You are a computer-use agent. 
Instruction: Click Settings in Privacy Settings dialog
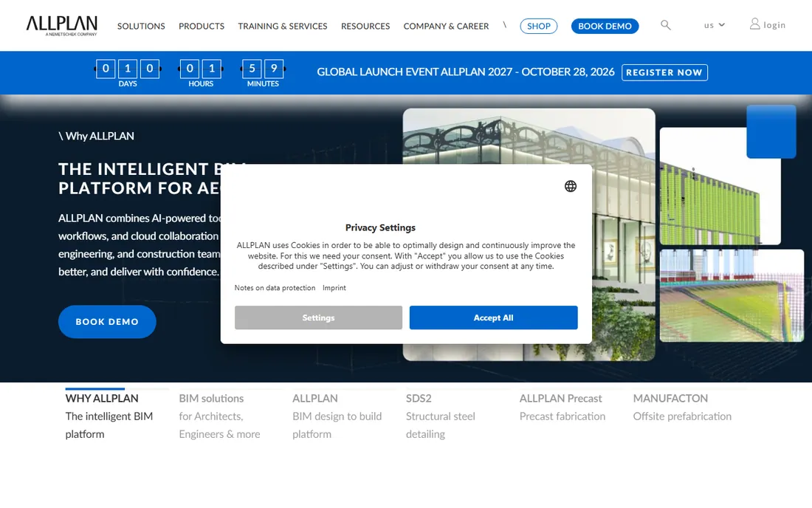[318, 317]
